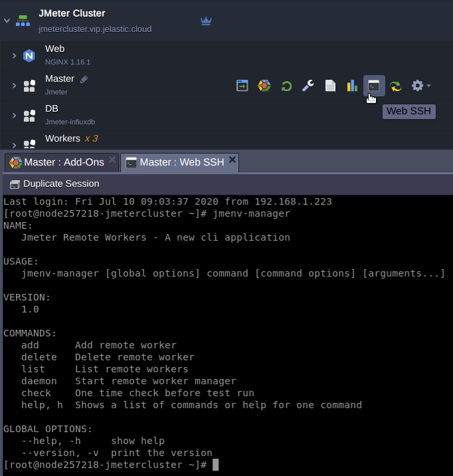Close the Master : Add-Ons tab
This screenshot has width=453, height=476.
(112, 160)
